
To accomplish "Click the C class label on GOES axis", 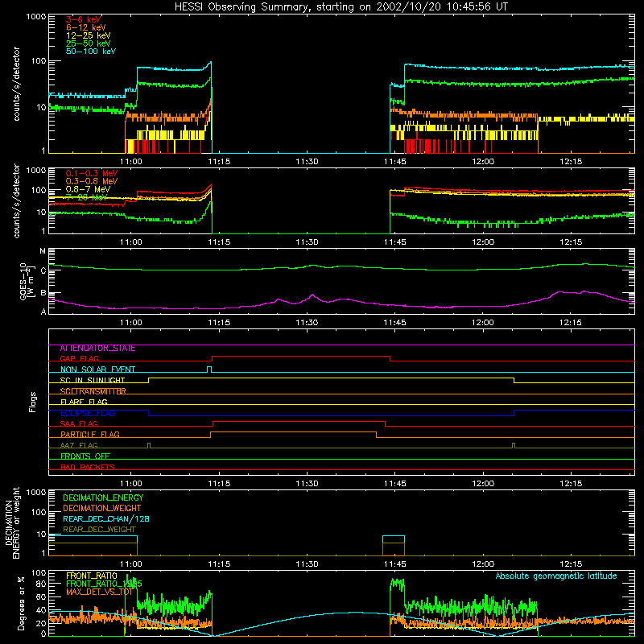I will pyautogui.click(x=43, y=270).
